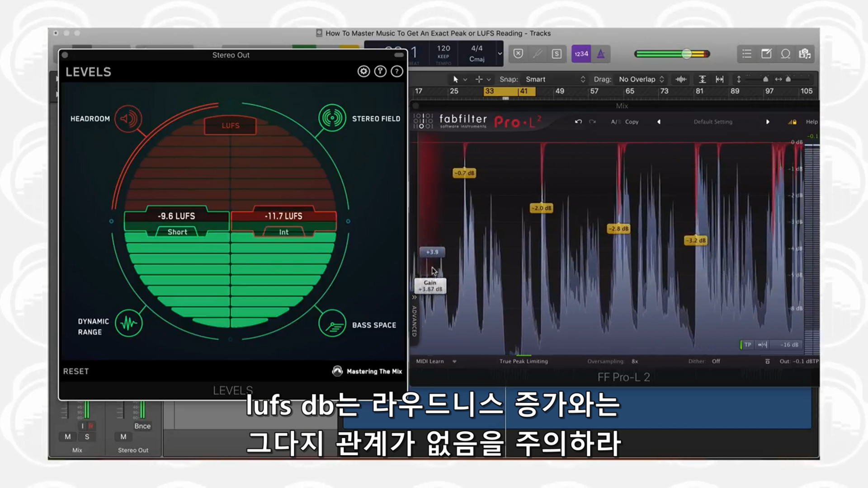Toggle the Tuner icon in control bar
Viewport: 868px width, 488px height.
538,54
